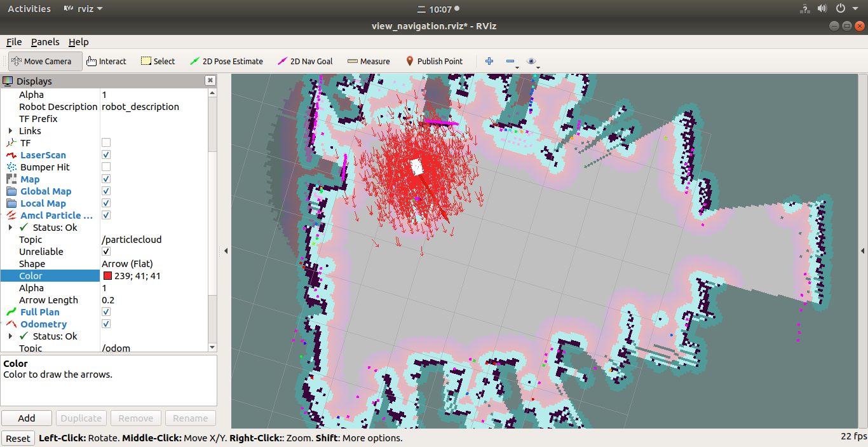Viewport: 868px width, 447px height.
Task: Open the Panels menu
Action: (x=45, y=42)
